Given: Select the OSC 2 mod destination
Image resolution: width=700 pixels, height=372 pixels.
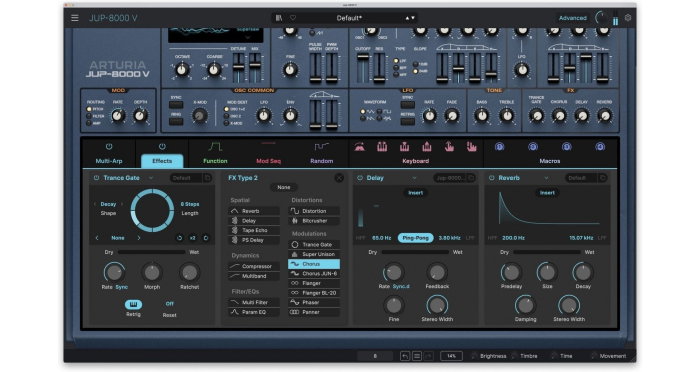Looking at the screenshot, I should coord(226,116).
